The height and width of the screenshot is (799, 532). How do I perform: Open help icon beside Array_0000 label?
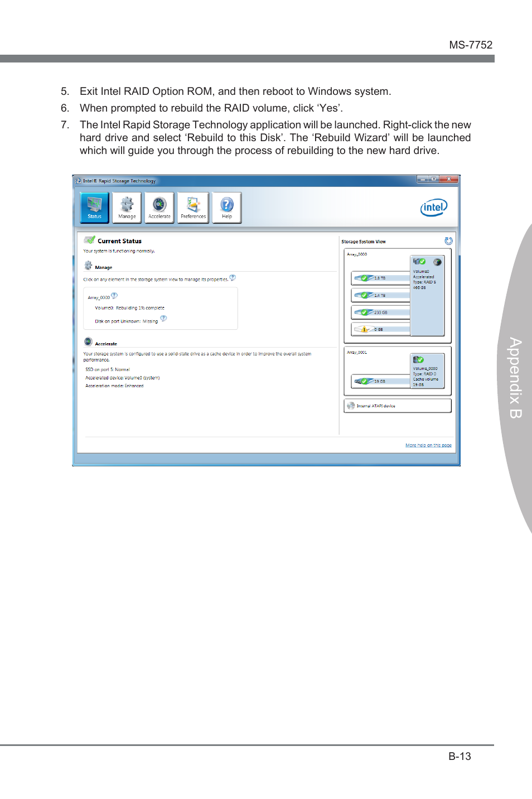(114, 295)
